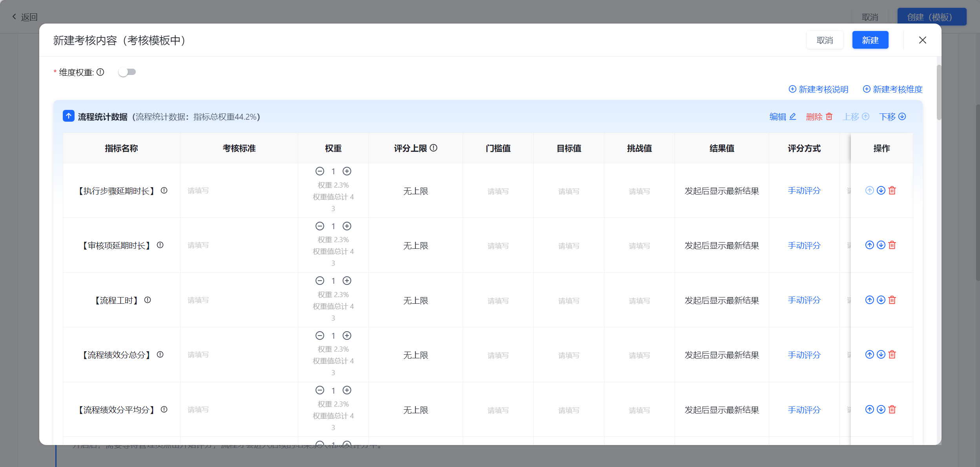Move 流程绩效分平均分 row down
Image resolution: width=980 pixels, height=467 pixels.
point(881,410)
